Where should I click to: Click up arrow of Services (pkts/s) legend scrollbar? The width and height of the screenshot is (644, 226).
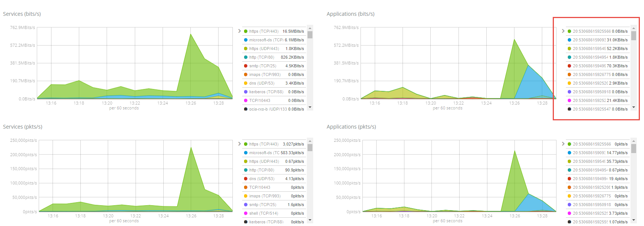(x=310, y=141)
